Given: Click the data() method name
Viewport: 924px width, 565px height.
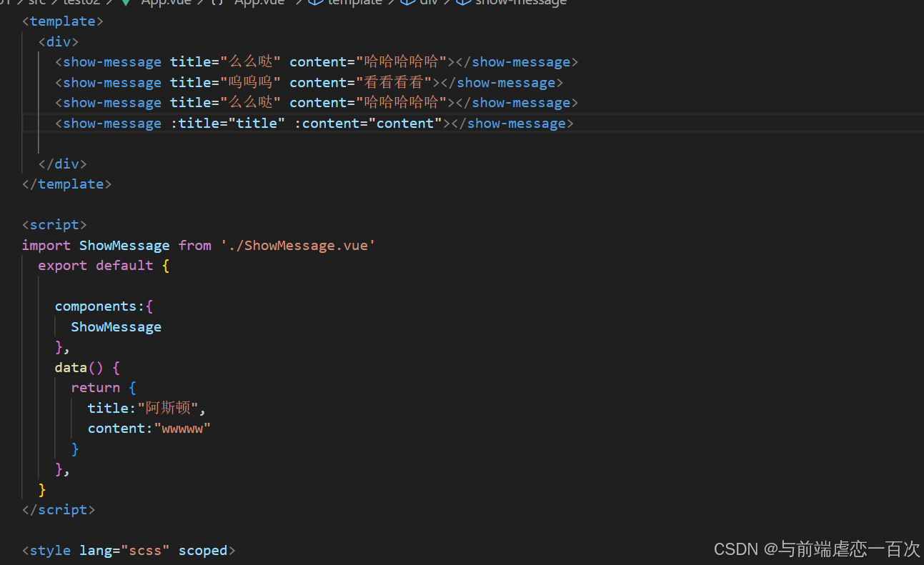Looking at the screenshot, I should [71, 368].
